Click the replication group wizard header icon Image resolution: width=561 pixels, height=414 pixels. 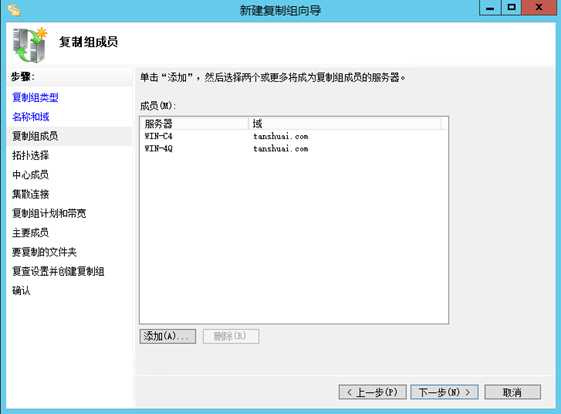click(x=30, y=45)
